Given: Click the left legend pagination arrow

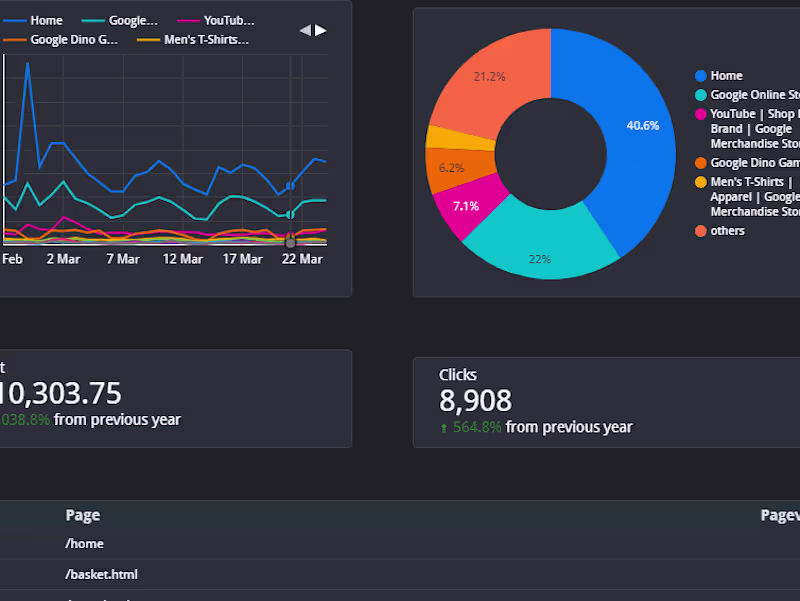Looking at the screenshot, I should click(305, 31).
